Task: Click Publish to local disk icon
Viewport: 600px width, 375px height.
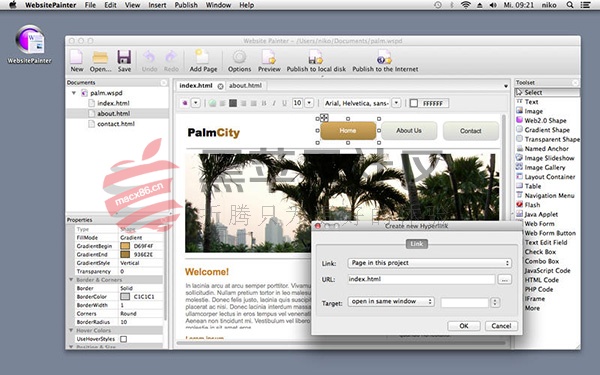Action: coord(316,57)
